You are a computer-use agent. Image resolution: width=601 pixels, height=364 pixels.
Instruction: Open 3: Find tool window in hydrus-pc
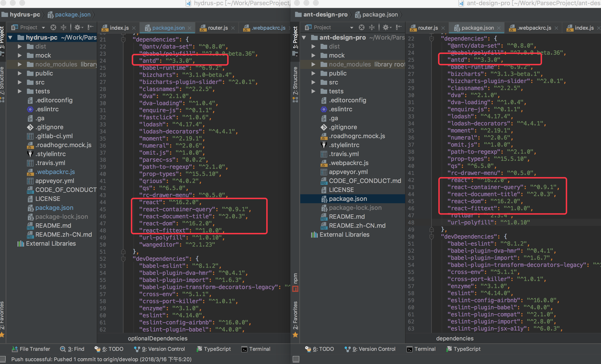tap(72, 349)
